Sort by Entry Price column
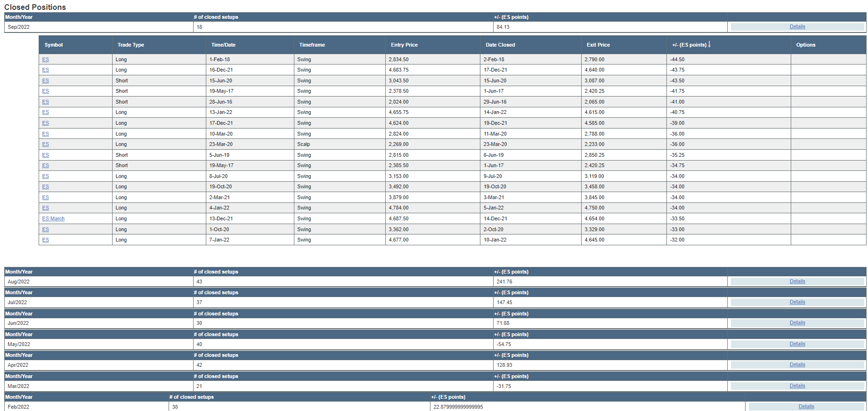 (404, 45)
